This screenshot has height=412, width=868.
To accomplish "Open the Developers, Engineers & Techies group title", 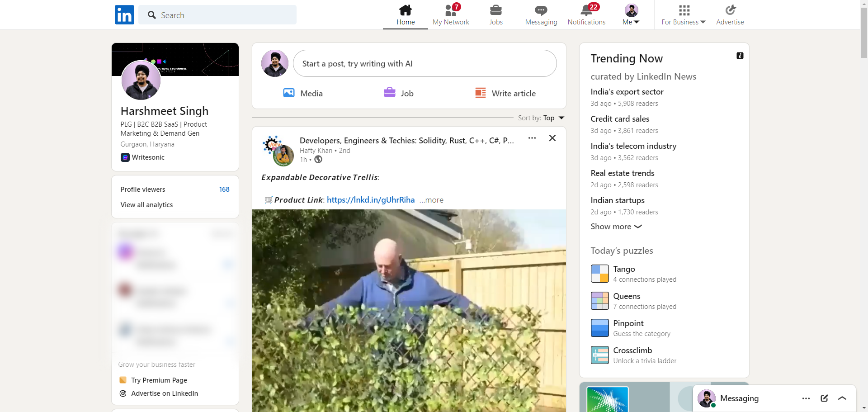I will click(407, 141).
